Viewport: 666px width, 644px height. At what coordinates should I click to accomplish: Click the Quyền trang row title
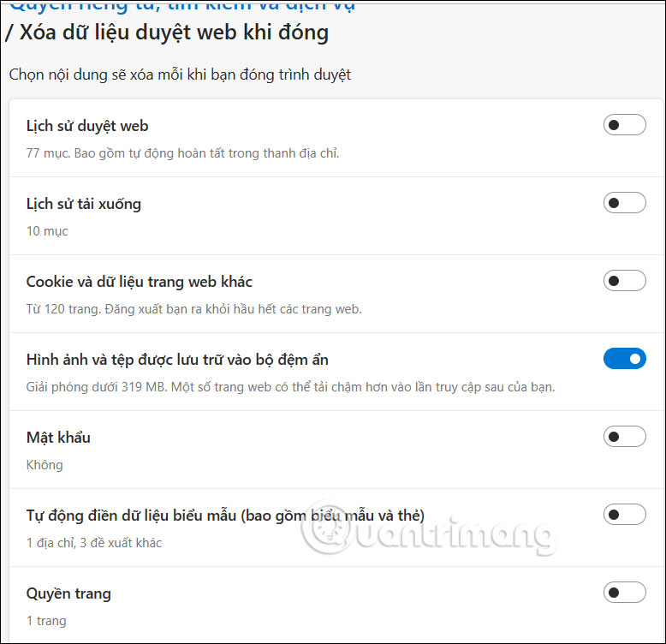tap(68, 593)
